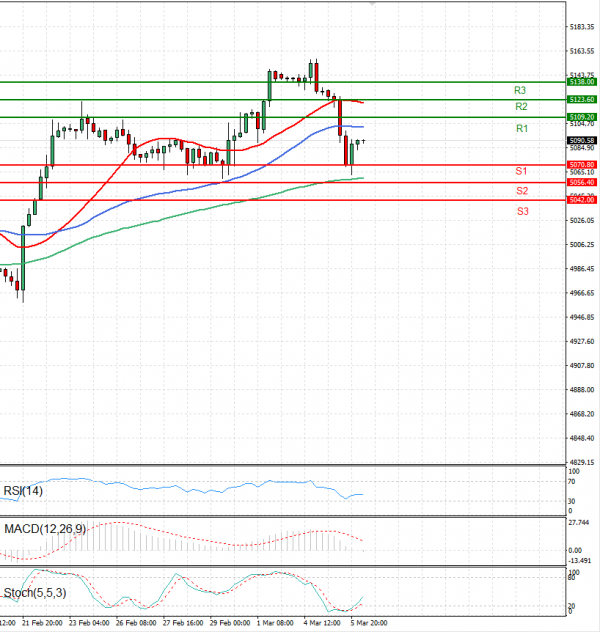
Task: Click the S1 support label
Action: click(x=521, y=171)
